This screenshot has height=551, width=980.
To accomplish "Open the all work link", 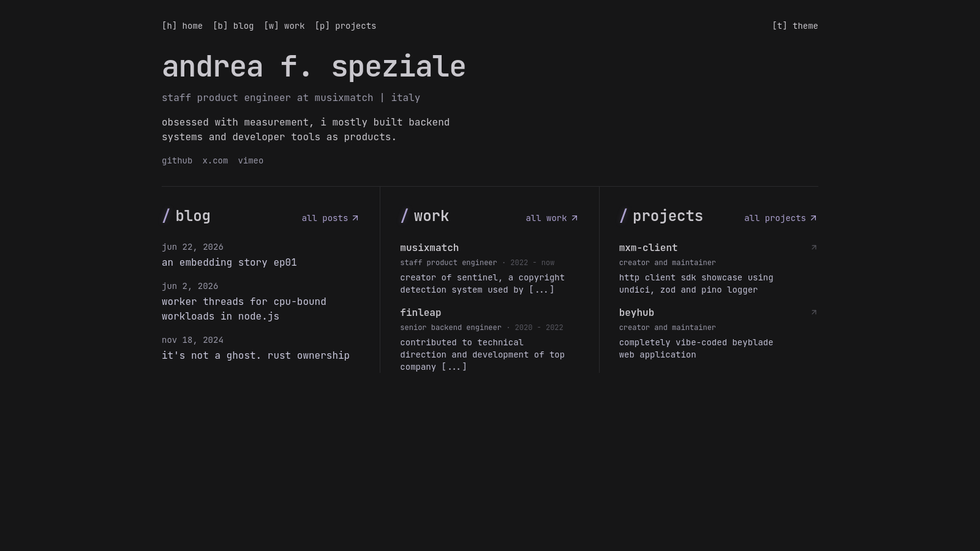I will click(552, 218).
